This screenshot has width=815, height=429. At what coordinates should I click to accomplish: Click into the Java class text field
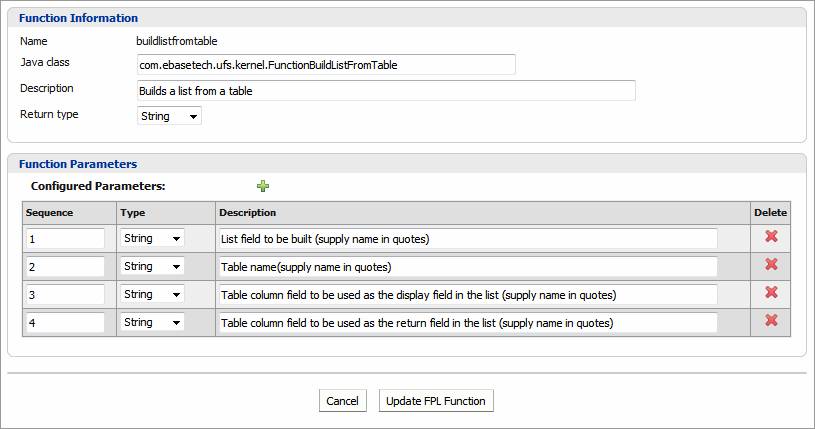tap(326, 65)
